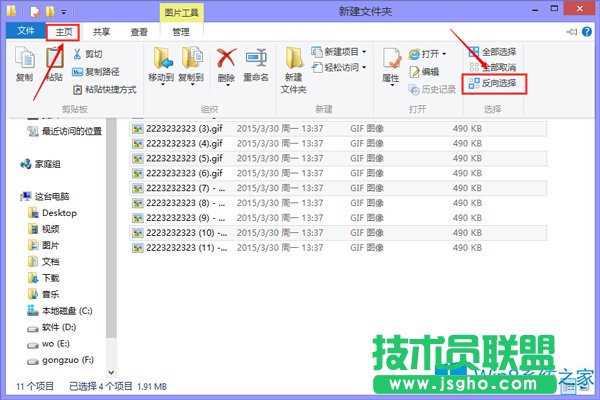
Task: Select file 2223232323 (10)
Action: 338,233
